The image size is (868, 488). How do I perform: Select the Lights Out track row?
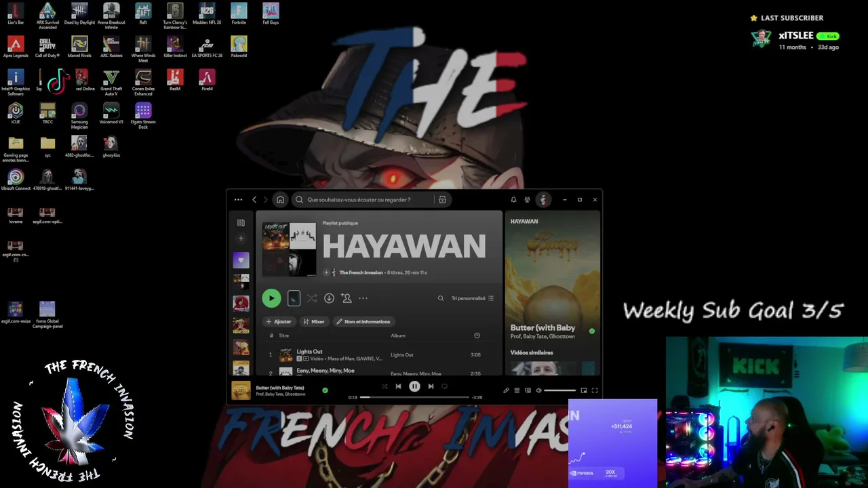click(x=380, y=354)
